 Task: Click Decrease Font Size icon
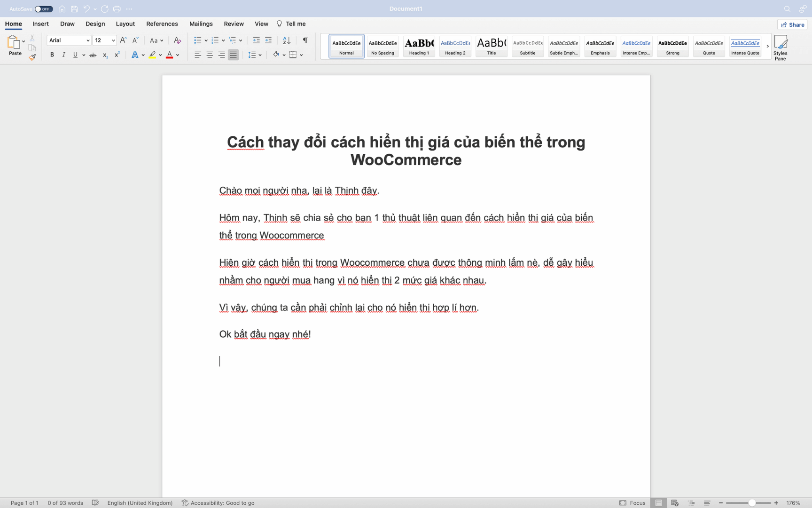135,40
